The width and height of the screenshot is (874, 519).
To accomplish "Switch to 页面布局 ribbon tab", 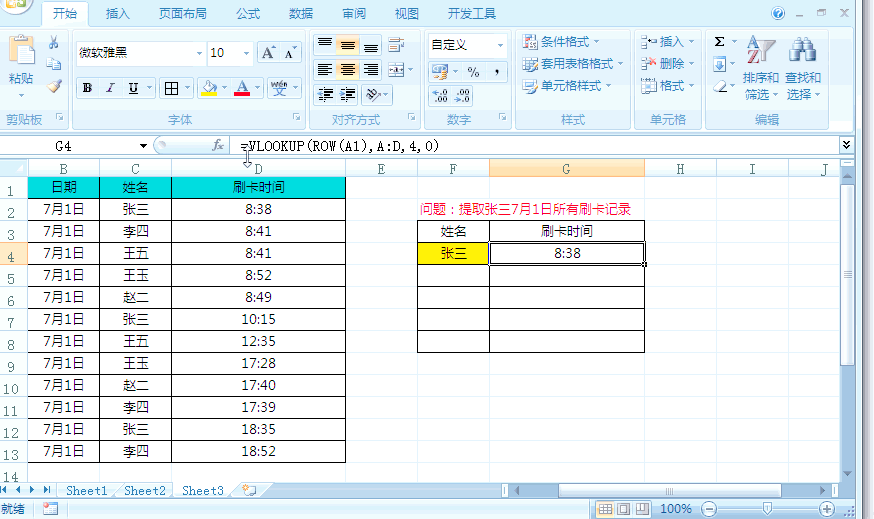I will point(182,13).
